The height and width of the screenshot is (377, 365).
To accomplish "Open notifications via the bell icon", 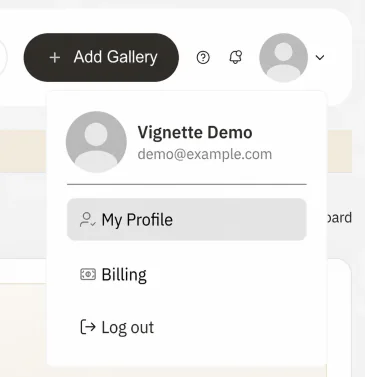I will 236,57.
